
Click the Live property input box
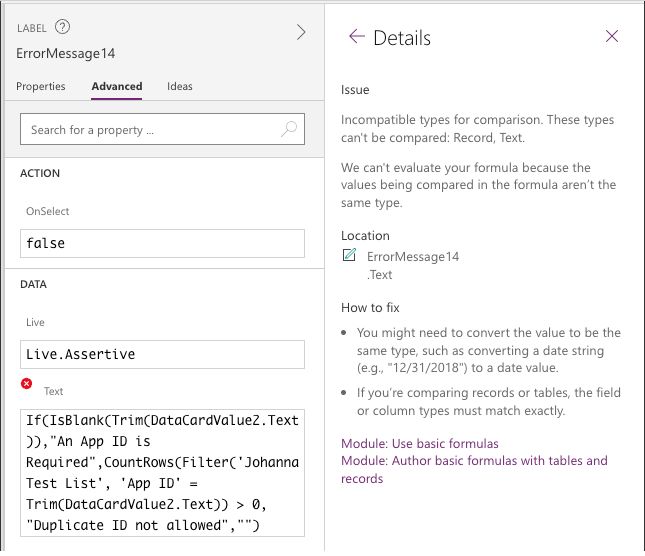pos(162,355)
